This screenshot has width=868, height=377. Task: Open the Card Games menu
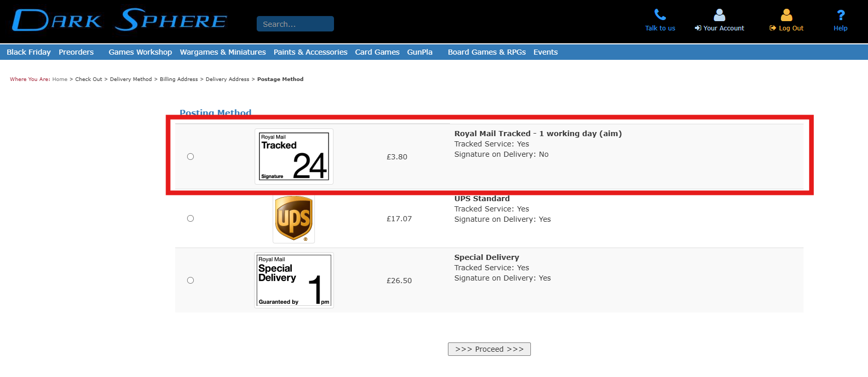pos(377,52)
